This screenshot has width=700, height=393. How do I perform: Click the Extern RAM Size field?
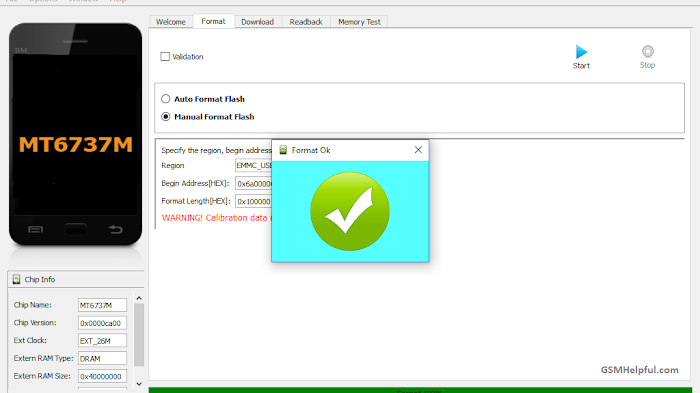pos(102,376)
